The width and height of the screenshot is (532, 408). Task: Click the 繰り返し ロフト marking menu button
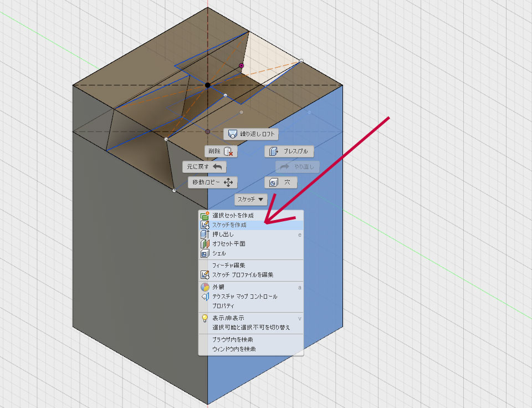pos(251,134)
